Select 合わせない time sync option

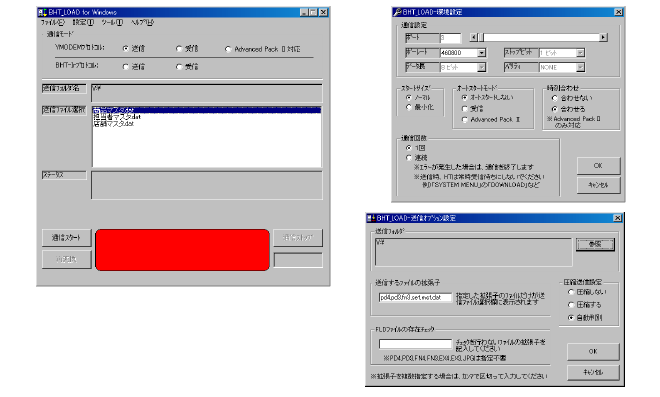tap(555, 98)
